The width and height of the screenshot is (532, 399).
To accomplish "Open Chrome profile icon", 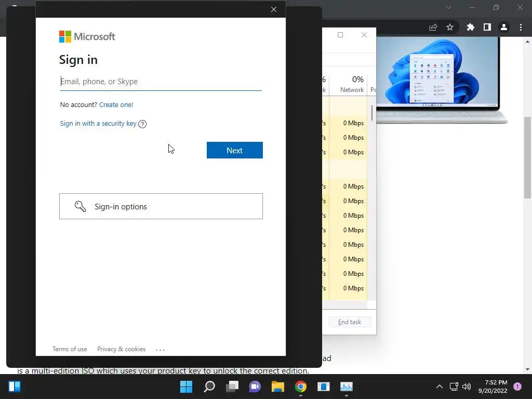I will pos(504,27).
